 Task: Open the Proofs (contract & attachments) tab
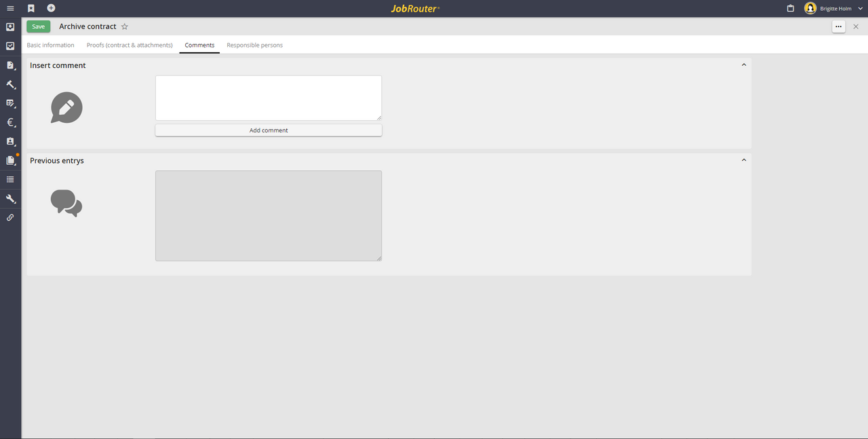point(130,45)
